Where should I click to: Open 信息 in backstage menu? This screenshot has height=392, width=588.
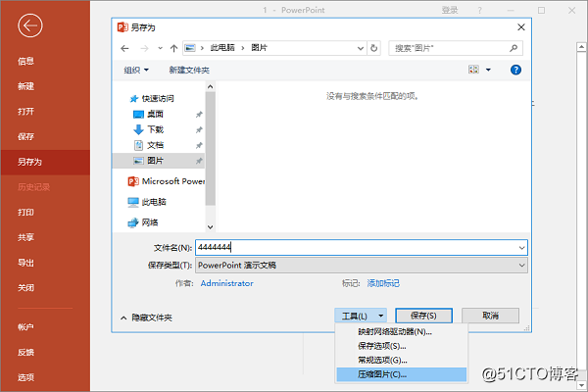click(x=25, y=61)
